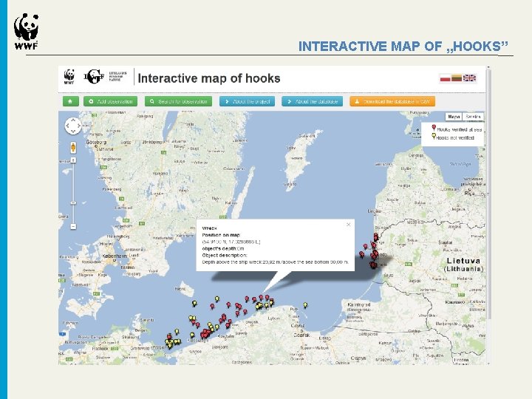Download the database in CSV
Image resolution: width=532 pixels, height=399 pixels.
pyautogui.click(x=392, y=101)
